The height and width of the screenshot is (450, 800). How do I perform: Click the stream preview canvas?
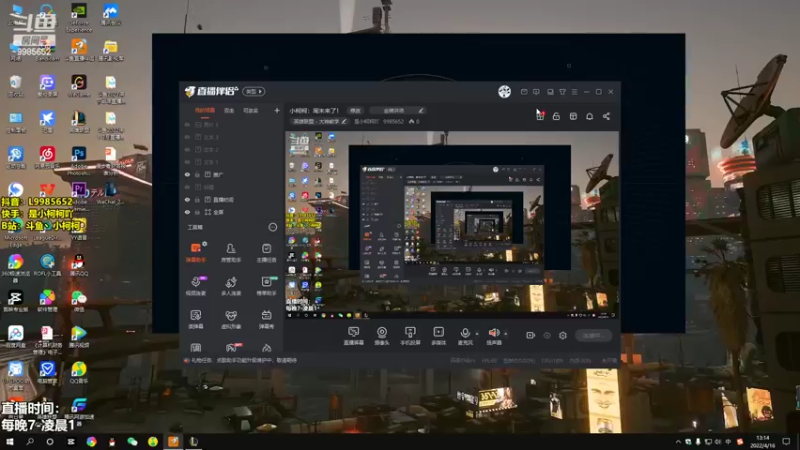tap(452, 225)
